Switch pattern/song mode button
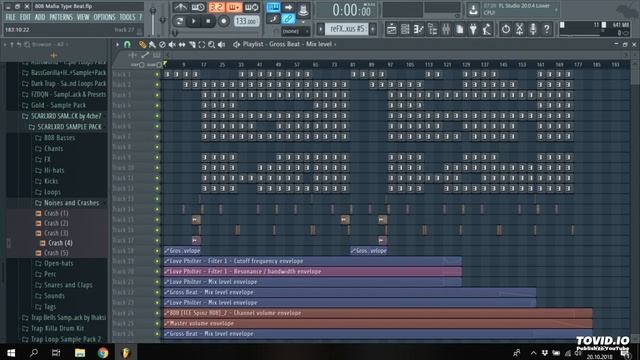 (179, 21)
